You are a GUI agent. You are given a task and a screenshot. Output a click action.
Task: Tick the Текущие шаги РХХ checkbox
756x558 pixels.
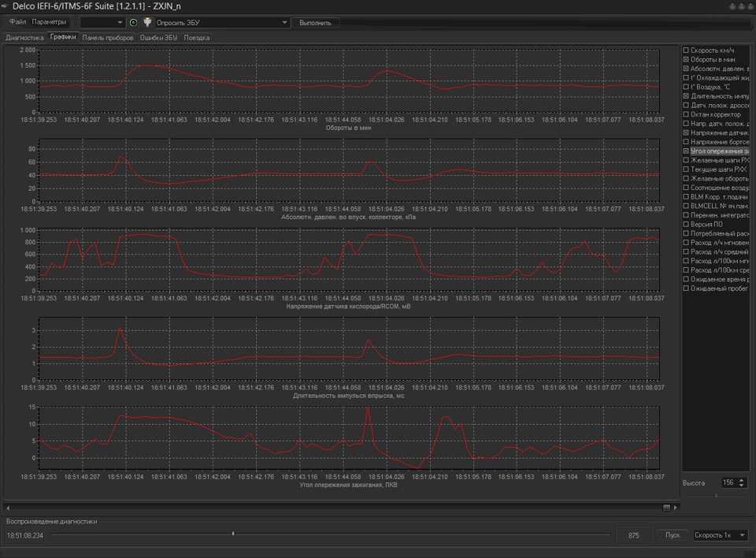686,169
